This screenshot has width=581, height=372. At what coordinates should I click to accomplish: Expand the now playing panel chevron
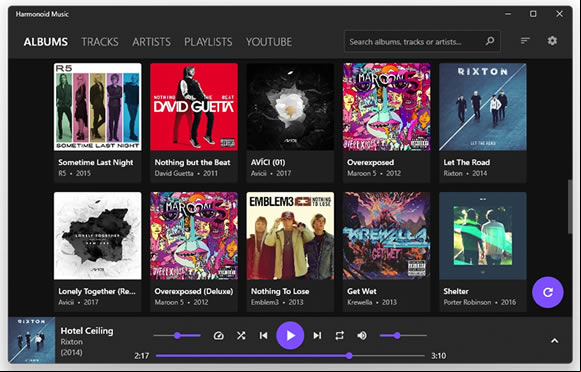pyautogui.click(x=554, y=341)
